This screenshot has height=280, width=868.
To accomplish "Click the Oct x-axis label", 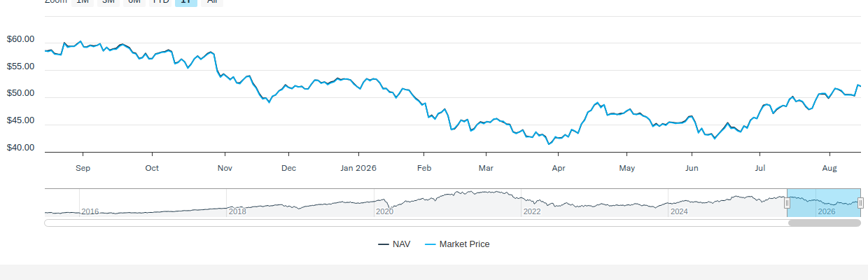I will (152, 168).
